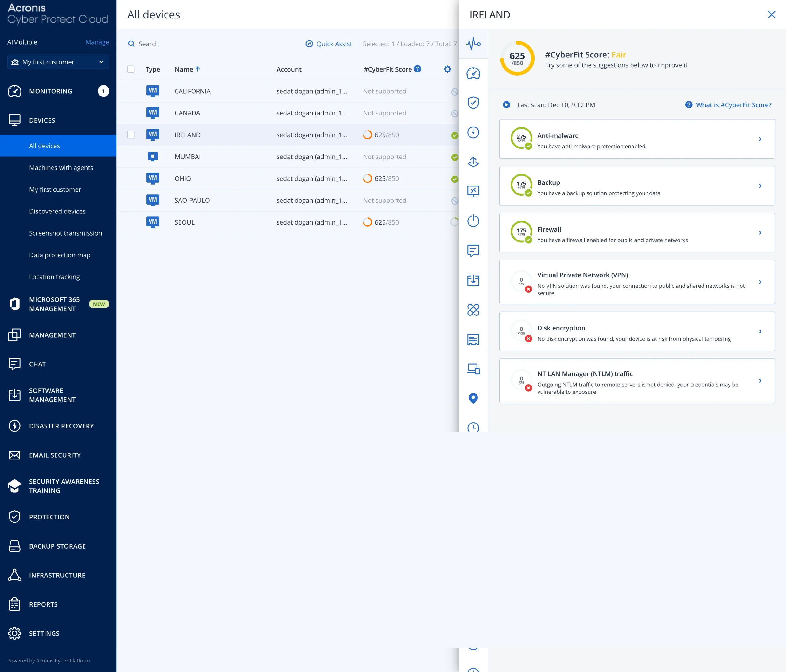The height and width of the screenshot is (672, 786).
Task: Click the inventory list icon in side strip
Action: click(473, 339)
